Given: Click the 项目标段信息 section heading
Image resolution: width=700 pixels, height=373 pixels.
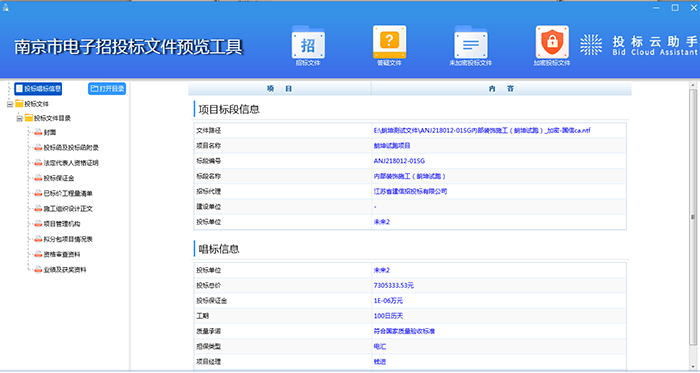Looking at the screenshot, I should click(229, 109).
